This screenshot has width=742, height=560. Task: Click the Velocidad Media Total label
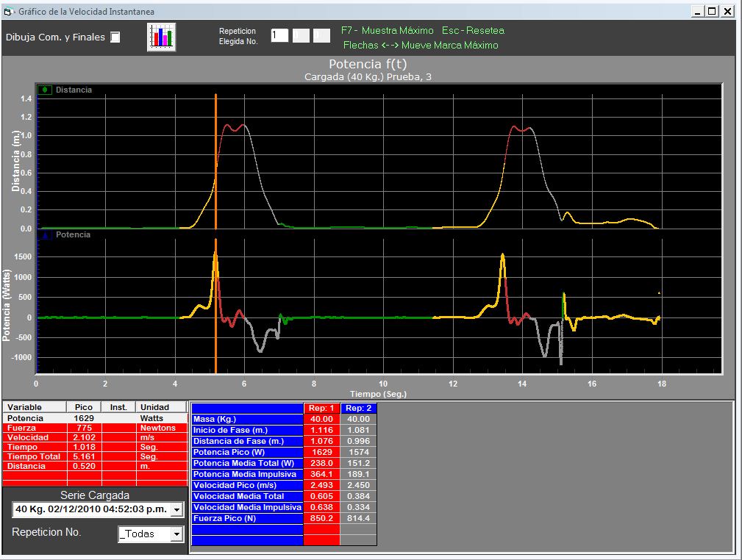click(248, 496)
